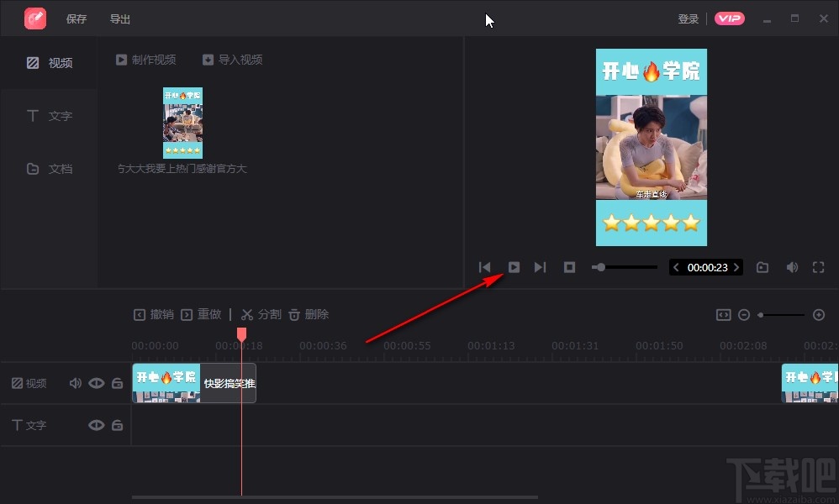Play the preview video

click(514, 267)
